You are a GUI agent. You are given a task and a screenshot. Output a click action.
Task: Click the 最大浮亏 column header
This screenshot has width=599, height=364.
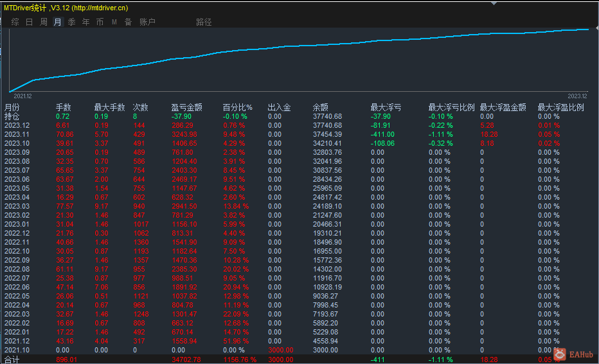(x=386, y=107)
